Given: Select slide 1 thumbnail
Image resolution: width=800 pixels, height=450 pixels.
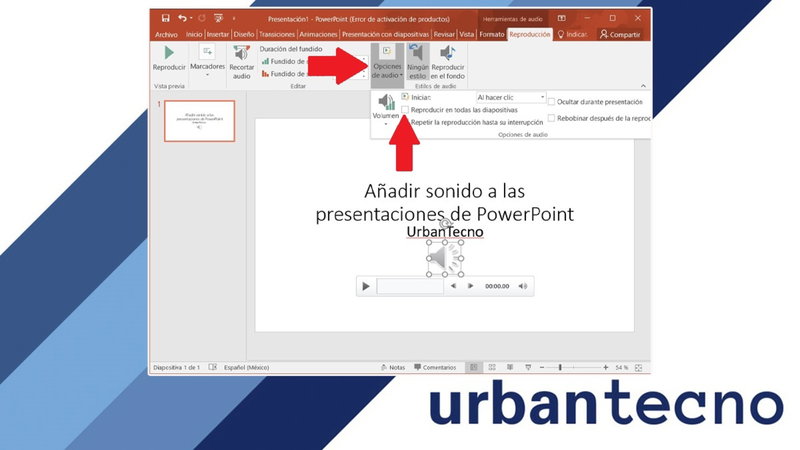Looking at the screenshot, I should tap(199, 121).
